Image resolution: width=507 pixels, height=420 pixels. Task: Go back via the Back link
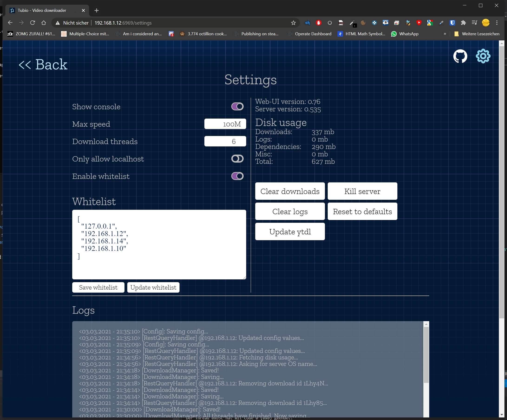tap(43, 65)
